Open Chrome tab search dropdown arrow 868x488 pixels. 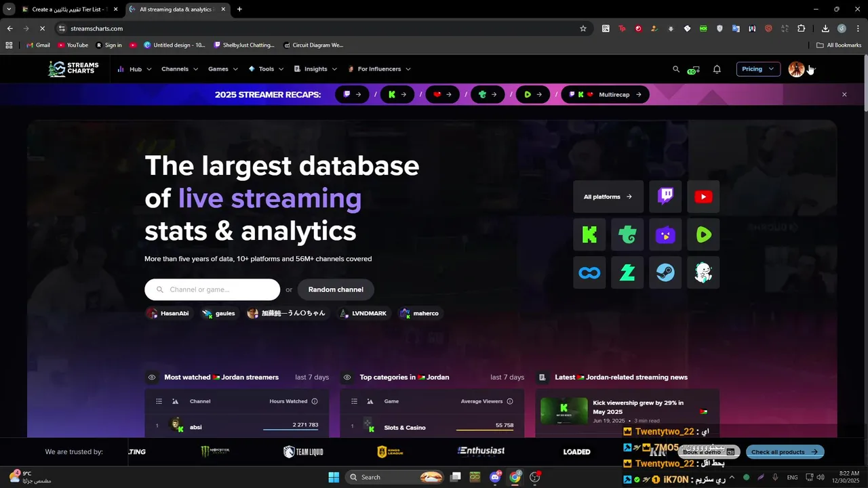(9, 9)
